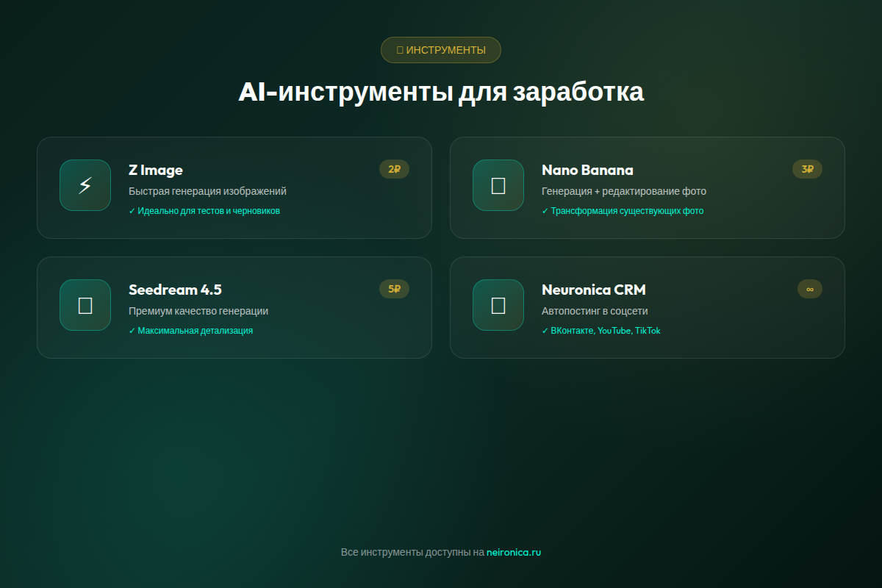Click the checkmark line about transformation of photos

(x=623, y=211)
